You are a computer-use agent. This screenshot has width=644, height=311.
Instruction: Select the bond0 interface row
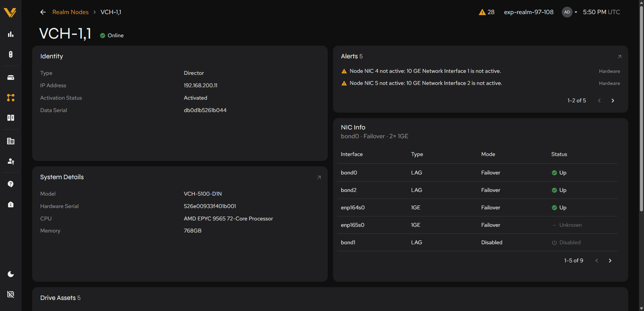click(477, 173)
